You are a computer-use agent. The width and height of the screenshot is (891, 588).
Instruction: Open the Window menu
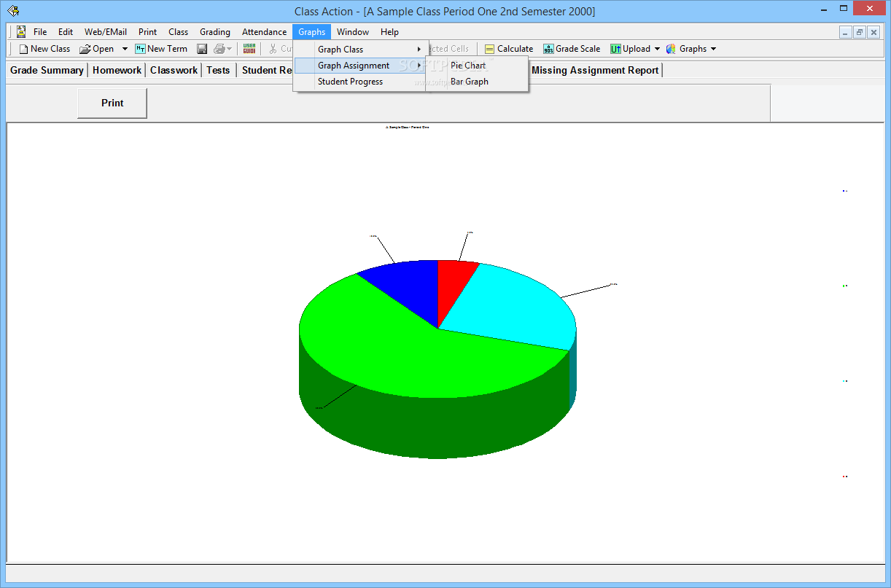click(x=353, y=32)
